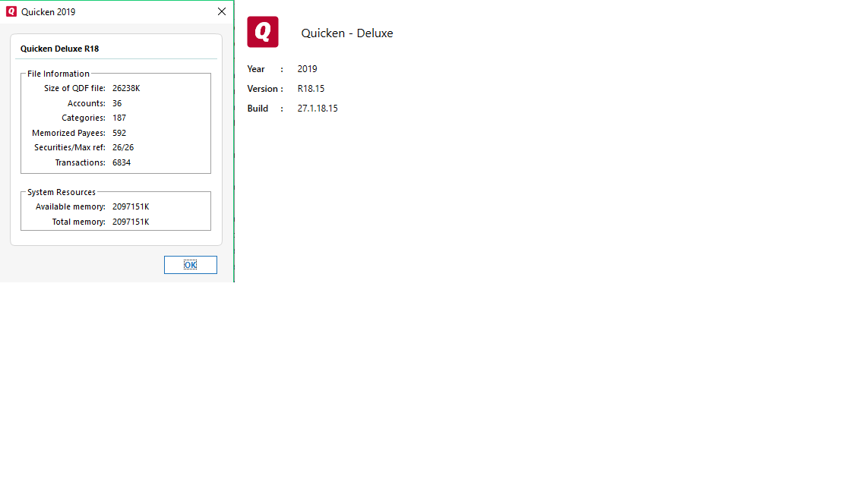This screenshot has width=847, height=504.
Task: Select the 'Quicken - Deluxe' product title
Action: 347,33
